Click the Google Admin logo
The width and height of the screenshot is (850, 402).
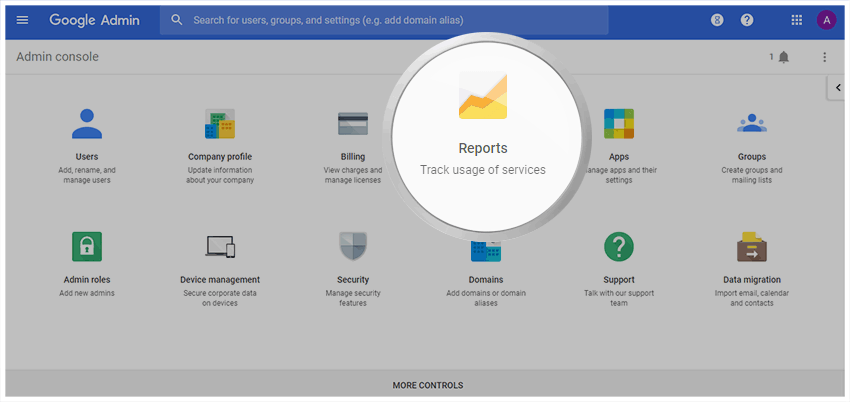pos(94,20)
